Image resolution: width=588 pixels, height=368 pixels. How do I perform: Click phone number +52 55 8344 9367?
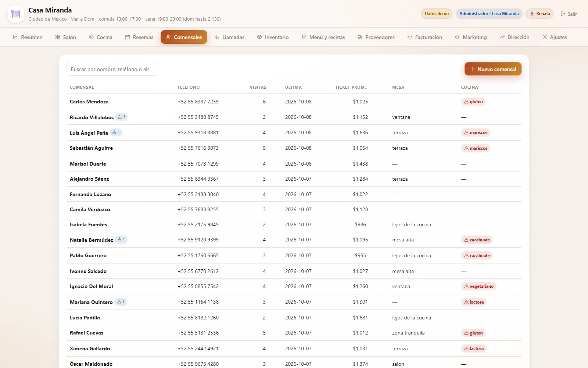coord(198,179)
